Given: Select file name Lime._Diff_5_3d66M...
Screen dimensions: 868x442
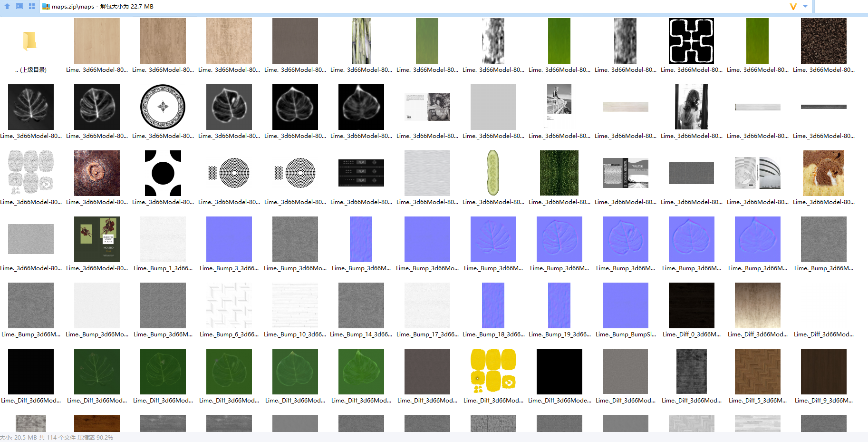Looking at the screenshot, I should click(x=758, y=401).
